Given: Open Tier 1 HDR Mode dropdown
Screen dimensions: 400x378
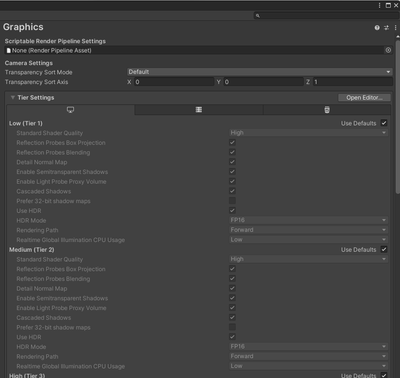Looking at the screenshot, I should coord(308,220).
